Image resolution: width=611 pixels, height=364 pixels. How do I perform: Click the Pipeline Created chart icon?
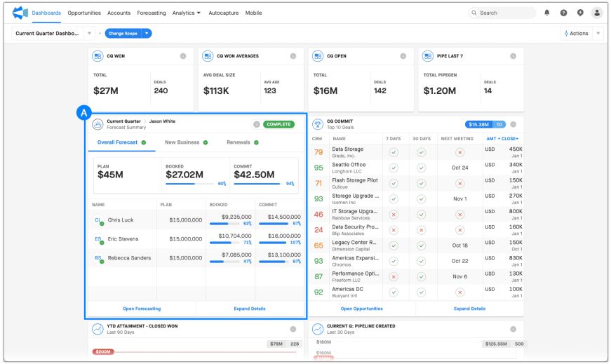pyautogui.click(x=318, y=330)
